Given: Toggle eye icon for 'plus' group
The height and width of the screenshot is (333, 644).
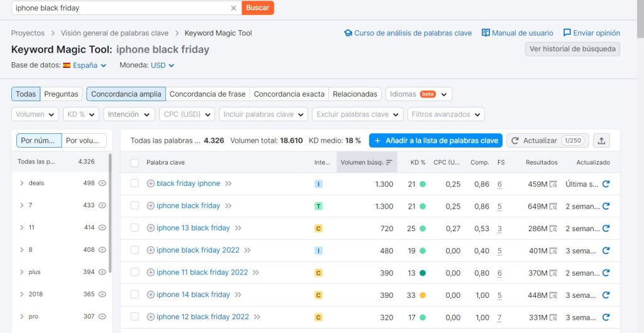Looking at the screenshot, I should point(103,272).
